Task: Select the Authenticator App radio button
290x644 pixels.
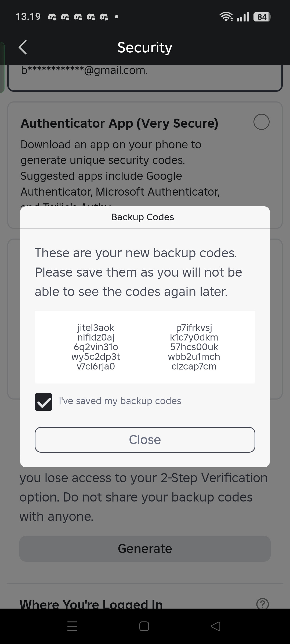Action: 261,122
